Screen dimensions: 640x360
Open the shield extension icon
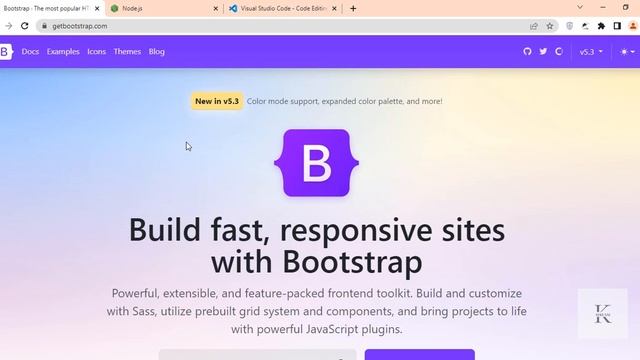click(x=569, y=26)
